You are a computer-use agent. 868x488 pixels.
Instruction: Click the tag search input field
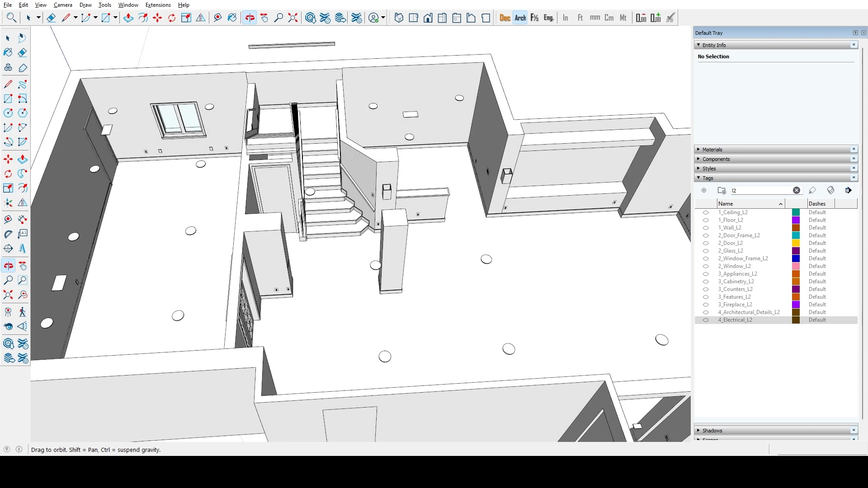pos(760,190)
